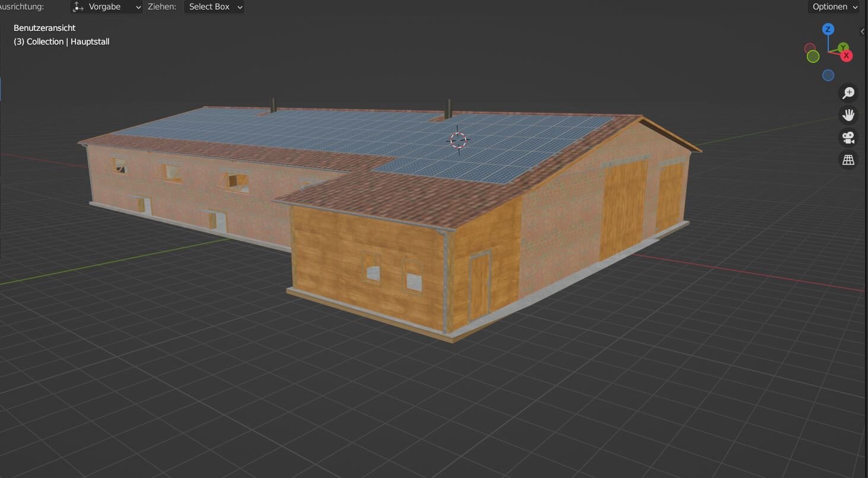This screenshot has width=868, height=478.
Task: Click the 3D cursor on the roof
Action: [457, 140]
